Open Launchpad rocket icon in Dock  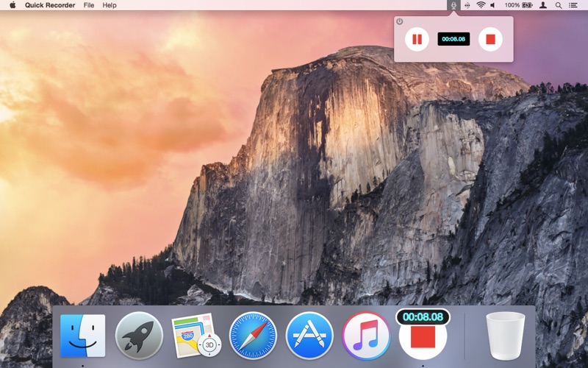[139, 336]
